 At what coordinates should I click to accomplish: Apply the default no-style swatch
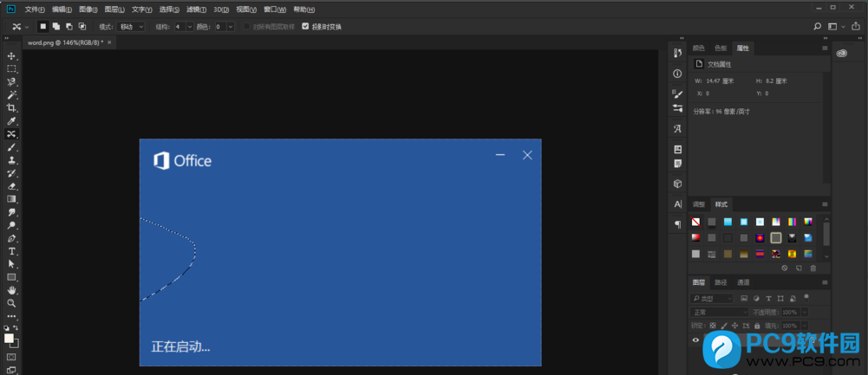[x=695, y=222]
